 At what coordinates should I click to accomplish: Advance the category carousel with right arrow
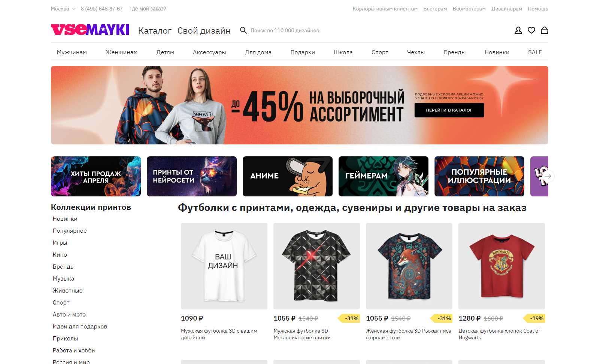tap(548, 176)
